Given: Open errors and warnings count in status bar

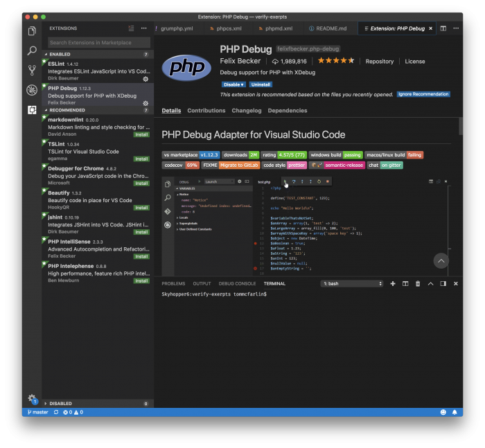Looking at the screenshot, I should tap(73, 412).
